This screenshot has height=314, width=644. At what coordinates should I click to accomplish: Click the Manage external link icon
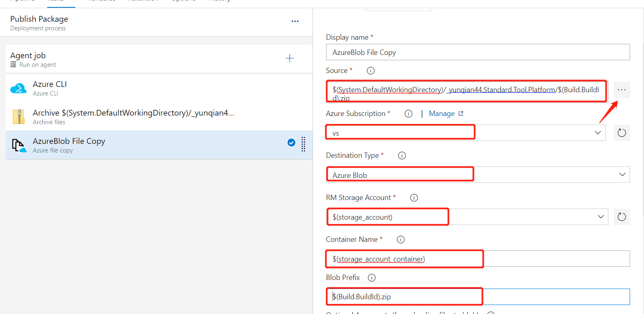[461, 114]
